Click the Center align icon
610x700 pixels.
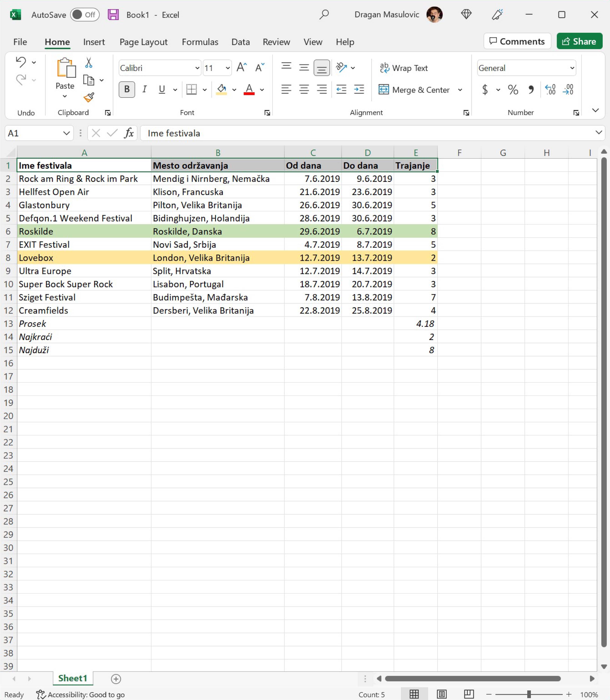point(304,90)
